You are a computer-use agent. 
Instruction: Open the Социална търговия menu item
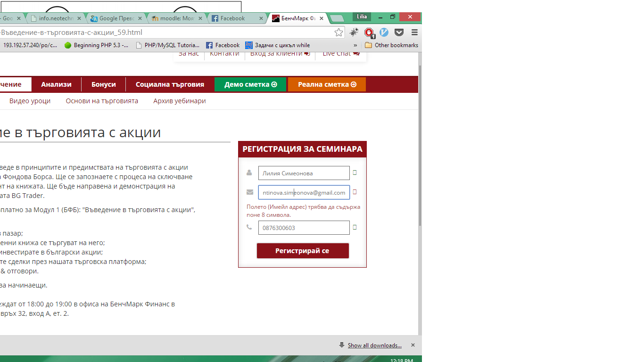coord(170,84)
